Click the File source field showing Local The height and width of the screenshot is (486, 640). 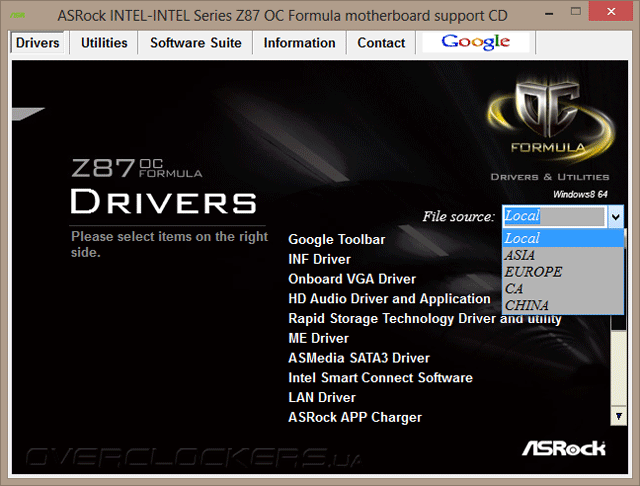tap(554, 216)
